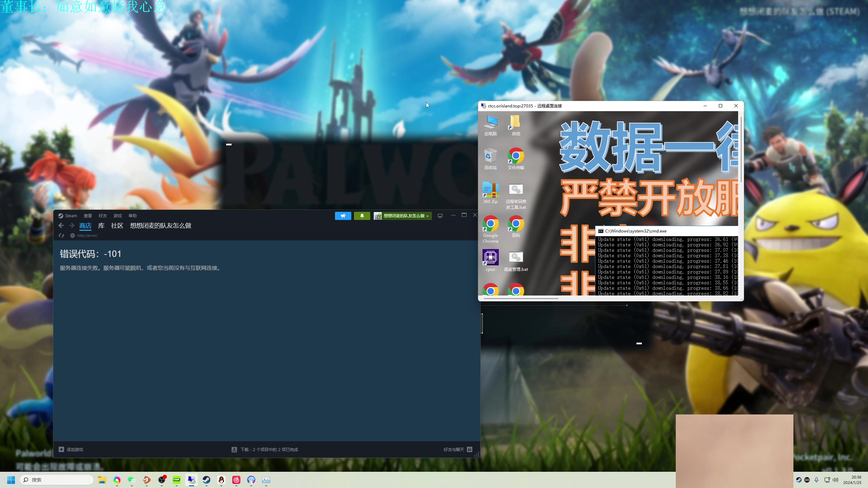Image resolution: width=868 pixels, height=488 pixels.
Task: Open the 游戏 menu in Steam
Action: coord(118,216)
